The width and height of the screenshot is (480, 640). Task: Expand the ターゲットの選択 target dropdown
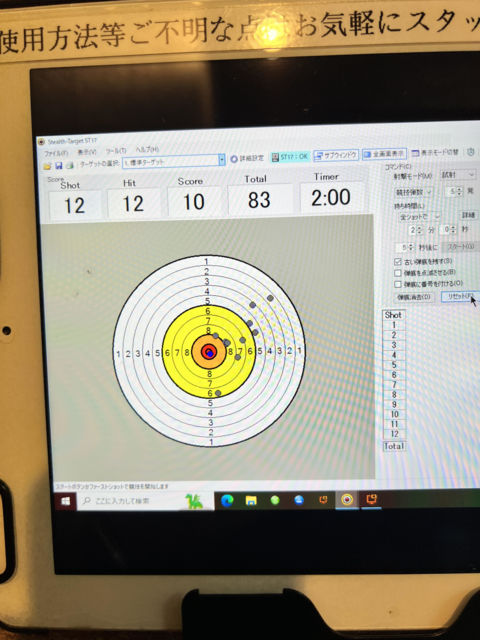pos(222,160)
